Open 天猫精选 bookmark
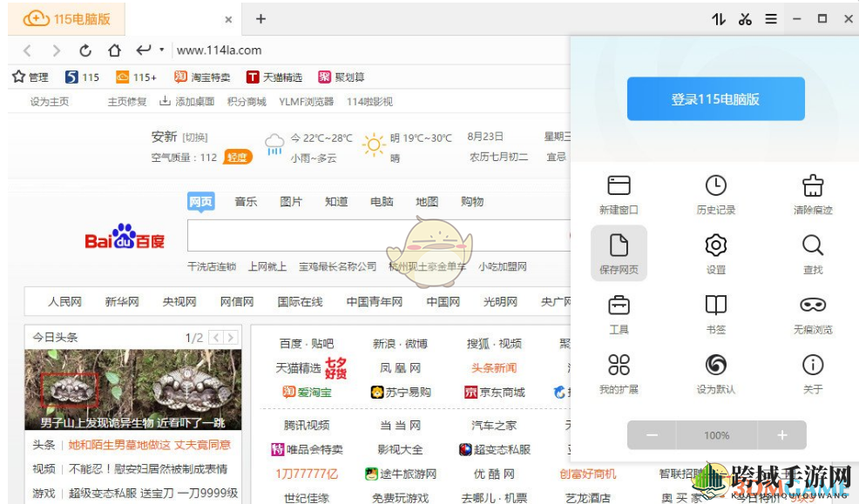 tap(274, 77)
